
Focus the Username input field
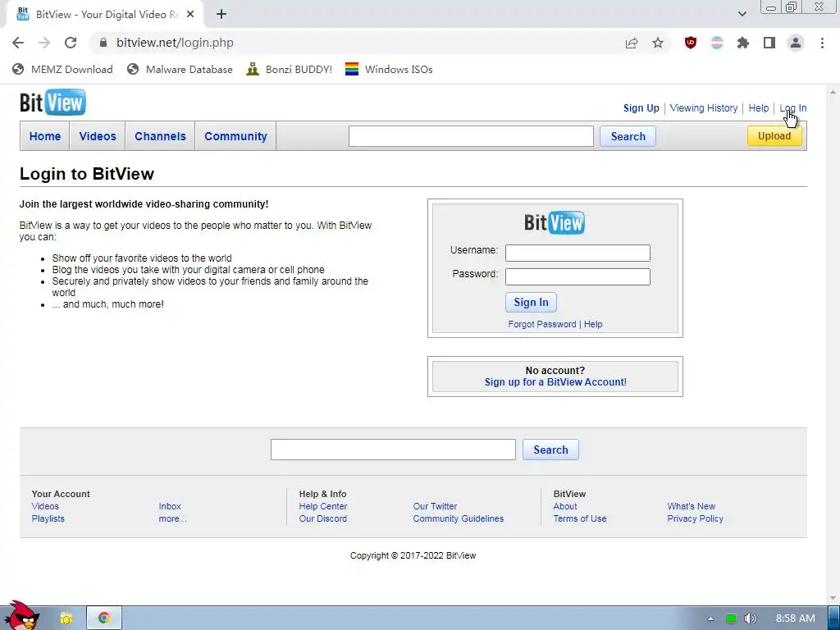577,253
